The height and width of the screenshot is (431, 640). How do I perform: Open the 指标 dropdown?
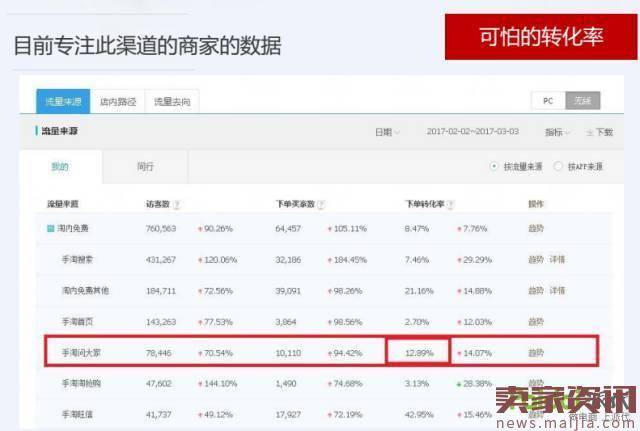(x=557, y=132)
